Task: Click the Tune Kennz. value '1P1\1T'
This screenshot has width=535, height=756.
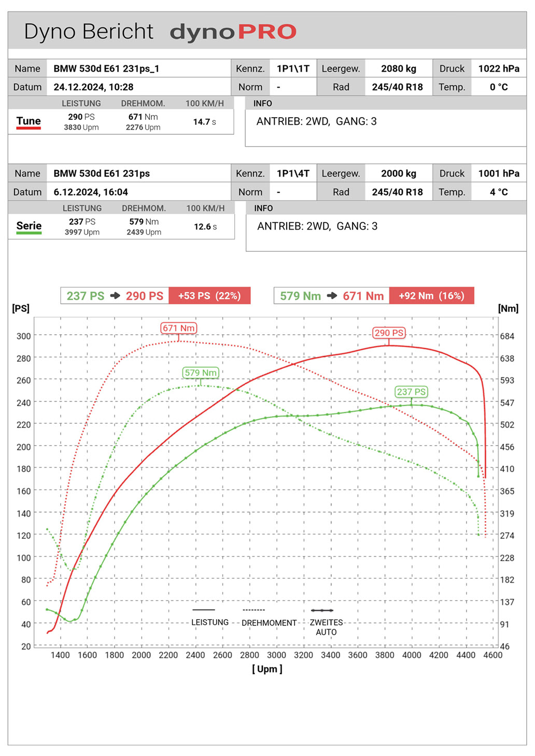Action: click(293, 68)
